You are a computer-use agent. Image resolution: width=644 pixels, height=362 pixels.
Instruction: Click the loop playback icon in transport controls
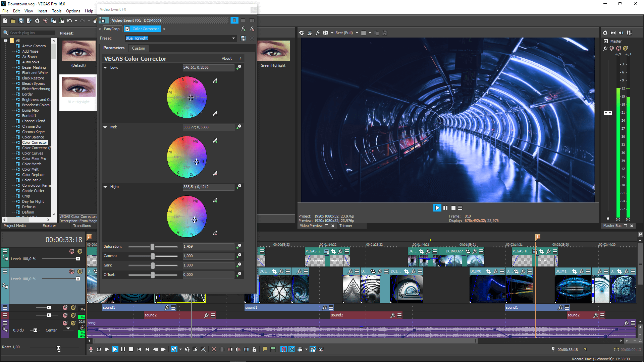pos(99,350)
